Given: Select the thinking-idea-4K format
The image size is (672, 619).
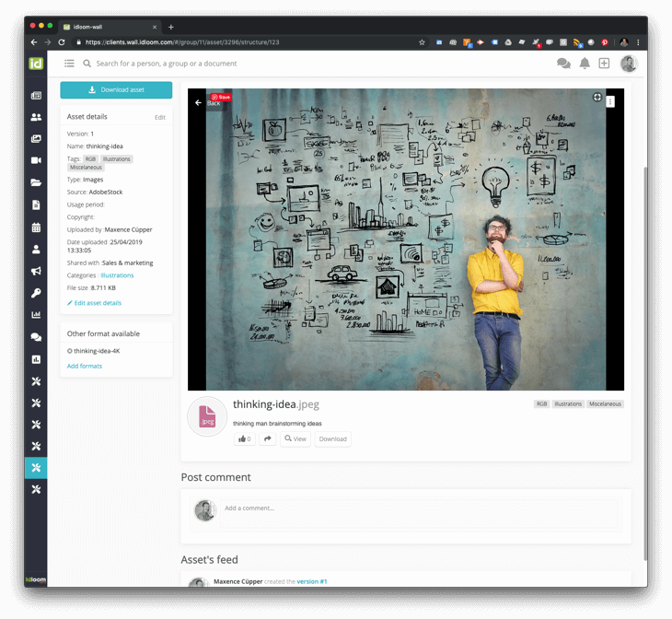Looking at the screenshot, I should pyautogui.click(x=96, y=351).
